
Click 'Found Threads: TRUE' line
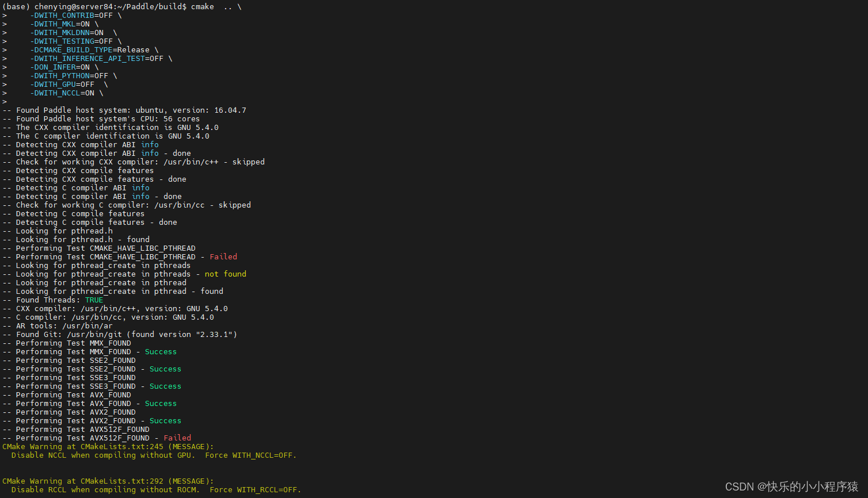(x=53, y=300)
